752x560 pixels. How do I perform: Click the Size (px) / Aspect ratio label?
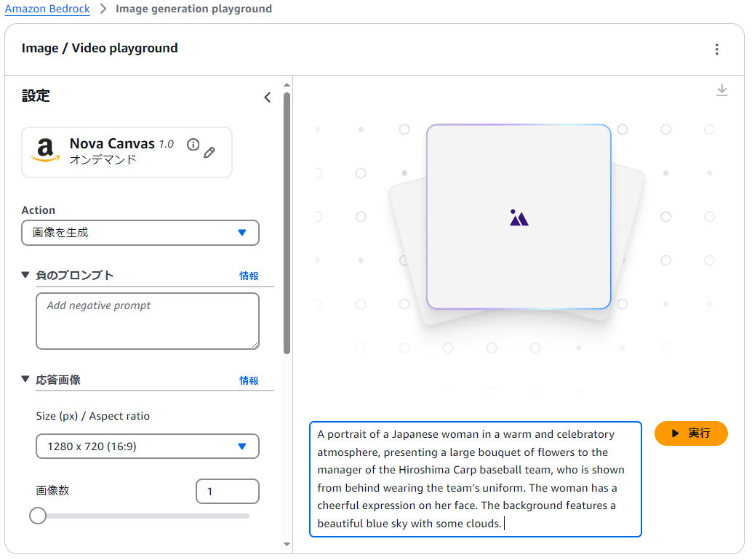coord(92,416)
